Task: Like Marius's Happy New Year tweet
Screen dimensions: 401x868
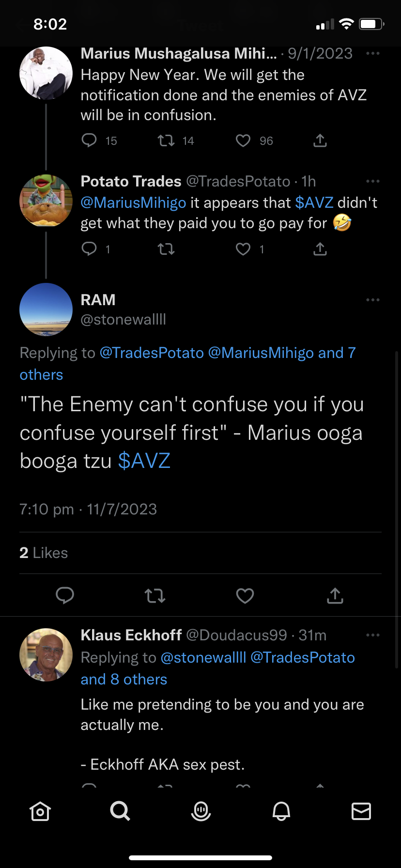Action: click(243, 141)
